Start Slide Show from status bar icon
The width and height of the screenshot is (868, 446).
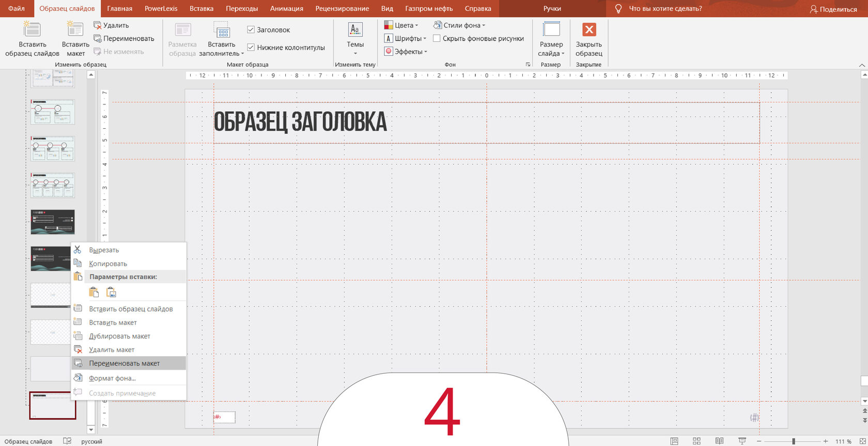click(x=742, y=441)
